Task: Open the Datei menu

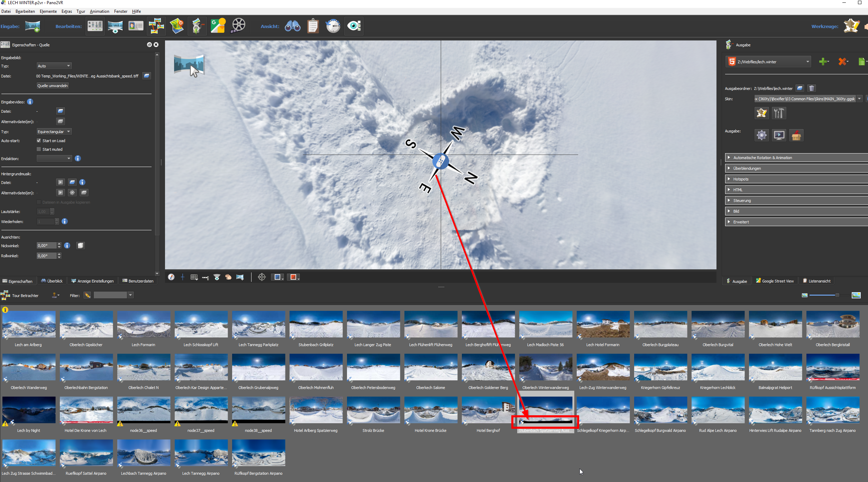Action: (6, 11)
